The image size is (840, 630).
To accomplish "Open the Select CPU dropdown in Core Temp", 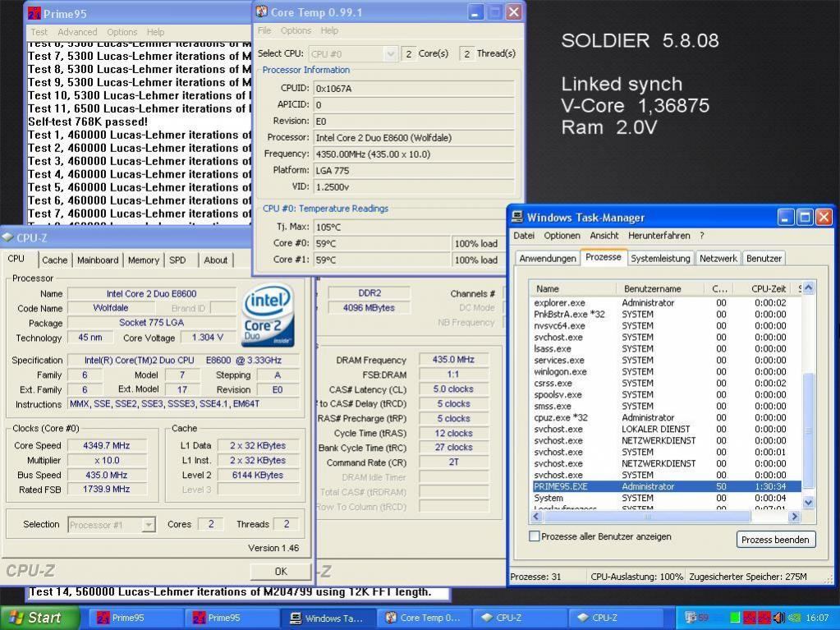I will (391, 53).
